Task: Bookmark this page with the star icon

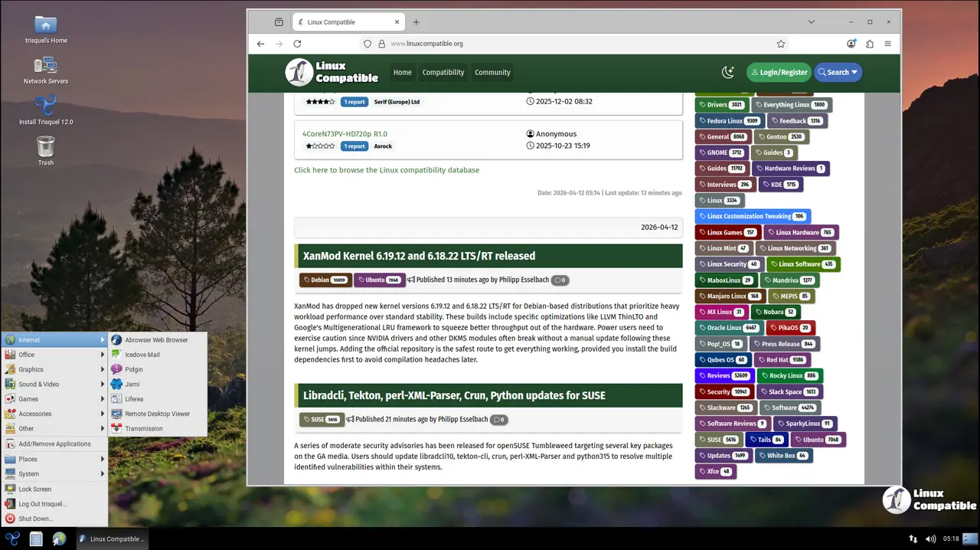Action: tap(780, 44)
